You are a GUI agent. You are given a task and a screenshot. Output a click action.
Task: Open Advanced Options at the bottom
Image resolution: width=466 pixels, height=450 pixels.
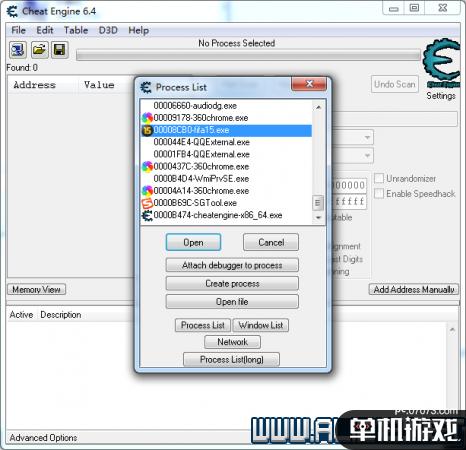pos(43,437)
